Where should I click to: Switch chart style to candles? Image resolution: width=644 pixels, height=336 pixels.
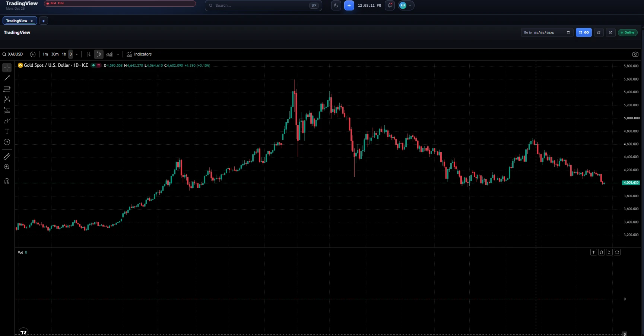point(99,54)
